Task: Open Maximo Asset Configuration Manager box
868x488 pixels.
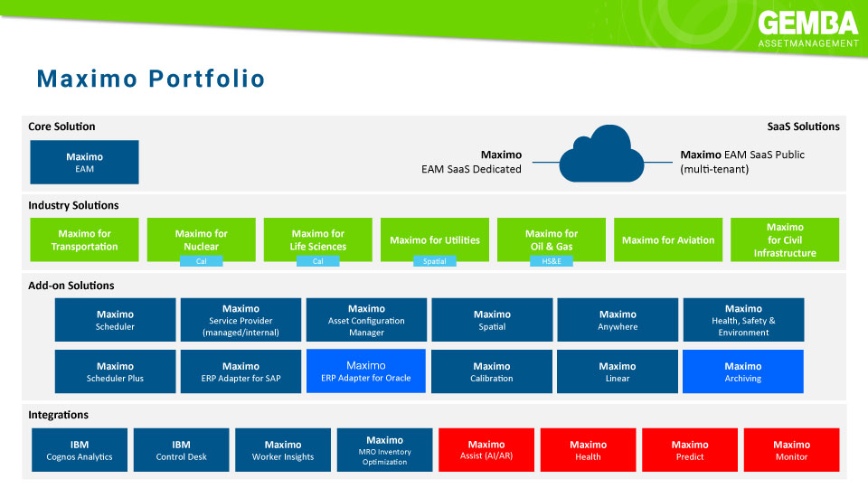Action: (366, 320)
